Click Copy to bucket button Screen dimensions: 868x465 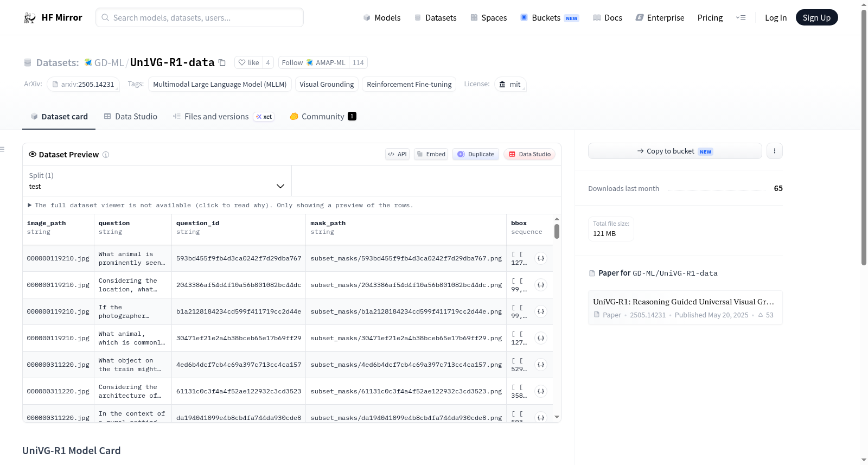pyautogui.click(x=675, y=151)
